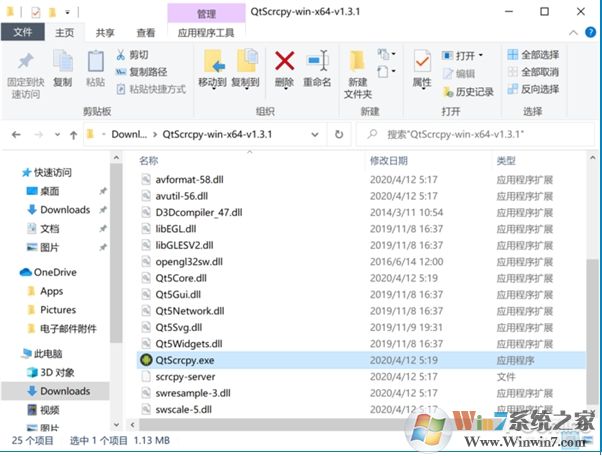Click the sidebar scroll up arrow

(116, 158)
